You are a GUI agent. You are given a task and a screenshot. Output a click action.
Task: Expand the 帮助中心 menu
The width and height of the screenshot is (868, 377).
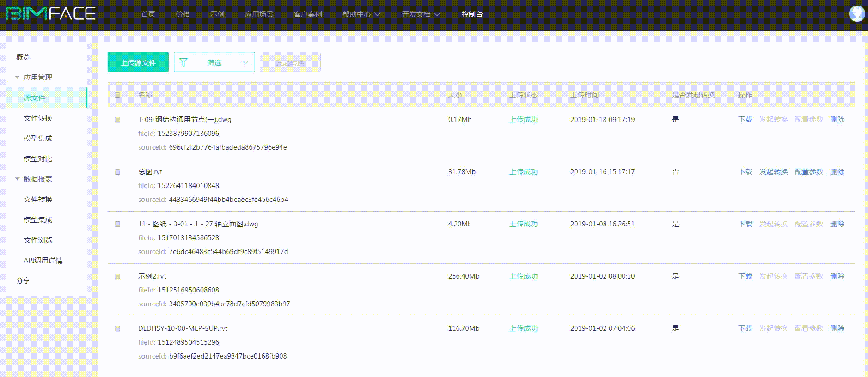click(x=361, y=14)
